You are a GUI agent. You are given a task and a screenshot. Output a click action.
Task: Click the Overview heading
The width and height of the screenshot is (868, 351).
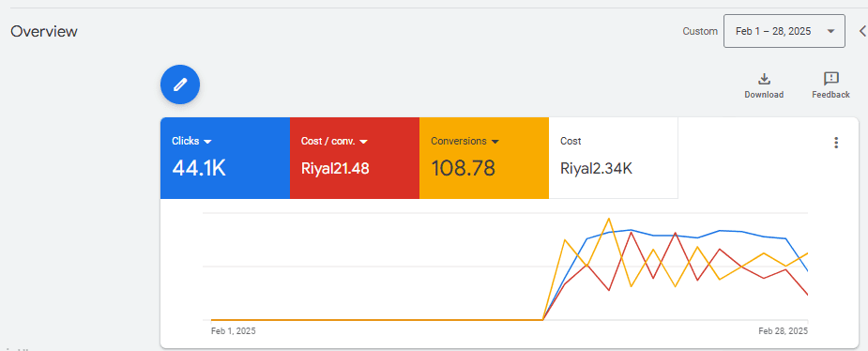coord(44,32)
